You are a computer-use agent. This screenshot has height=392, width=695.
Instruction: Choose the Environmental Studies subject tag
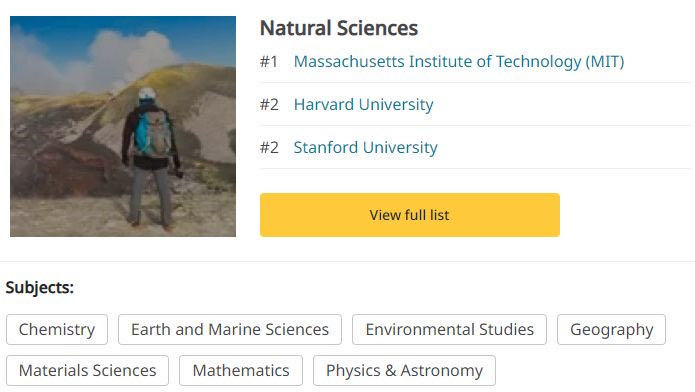click(x=449, y=329)
